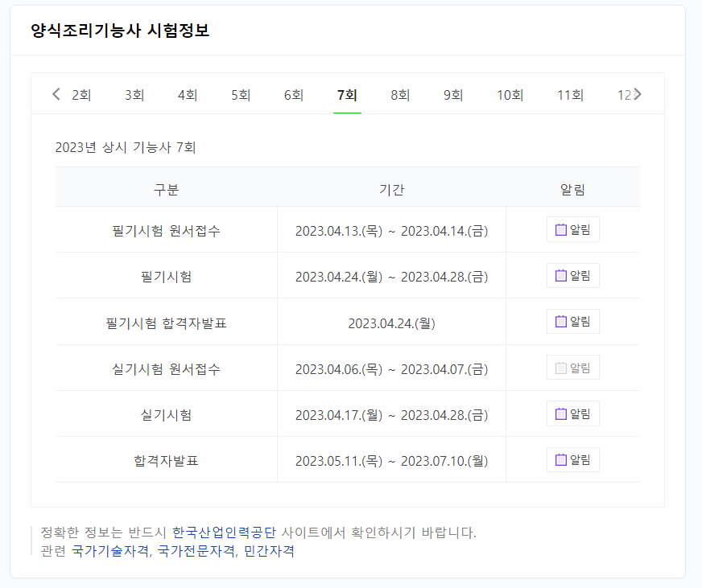Viewport: 702px width, 588px height.
Task: Open the 국가전문자격 link
Action: (196, 551)
